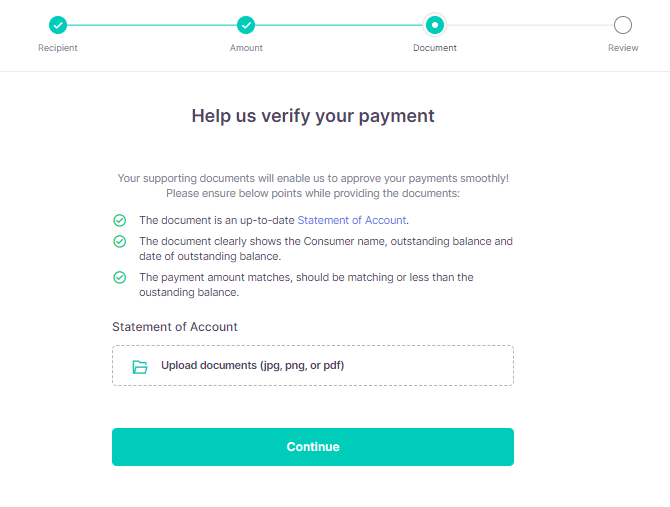670x507 pixels.
Task: Click progress line between Recipient and Amount
Action: click(152, 25)
